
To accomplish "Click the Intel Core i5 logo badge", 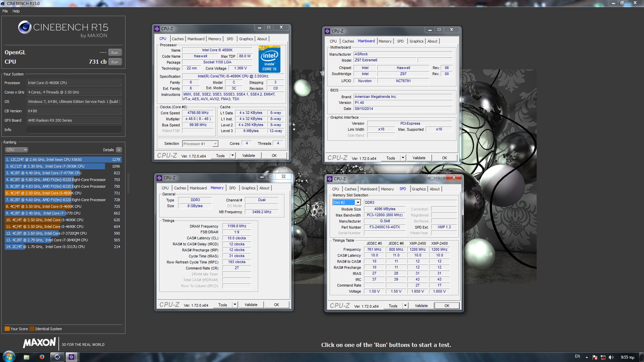I will [269, 59].
